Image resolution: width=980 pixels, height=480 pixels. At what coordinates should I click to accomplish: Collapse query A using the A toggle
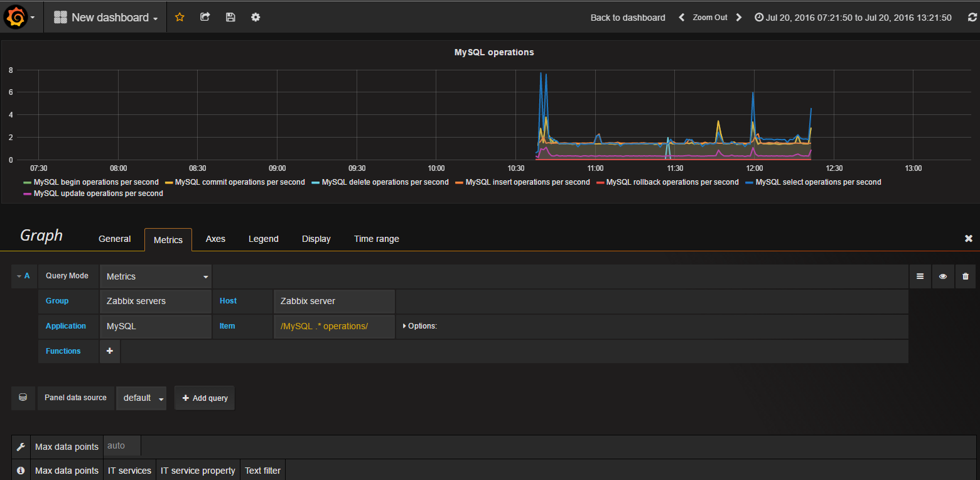[23, 276]
